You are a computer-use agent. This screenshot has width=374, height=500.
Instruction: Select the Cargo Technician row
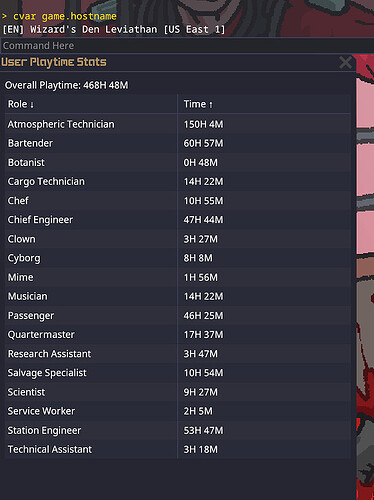[178, 182]
